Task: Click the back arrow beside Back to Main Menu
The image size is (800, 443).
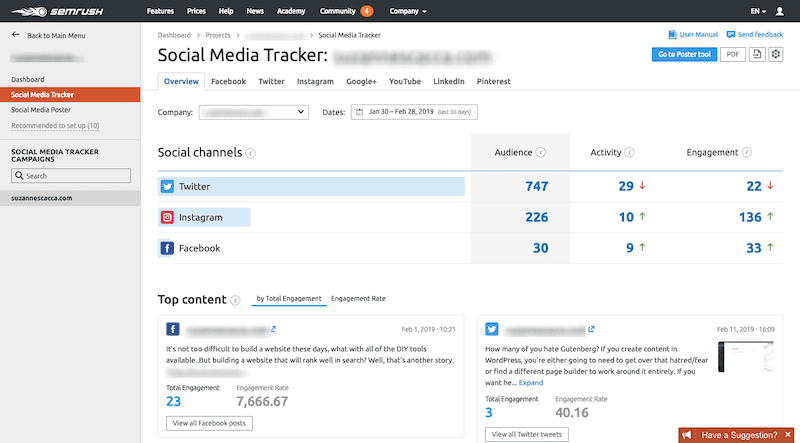Action: pos(16,35)
